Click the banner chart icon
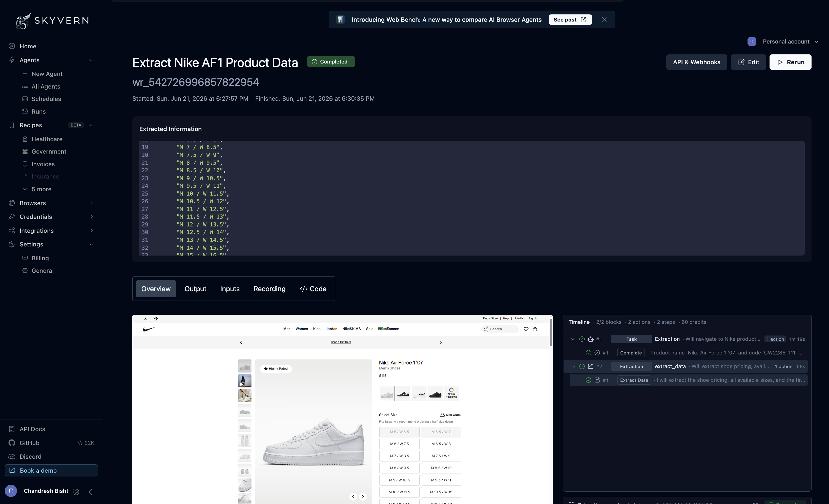 tap(341, 19)
